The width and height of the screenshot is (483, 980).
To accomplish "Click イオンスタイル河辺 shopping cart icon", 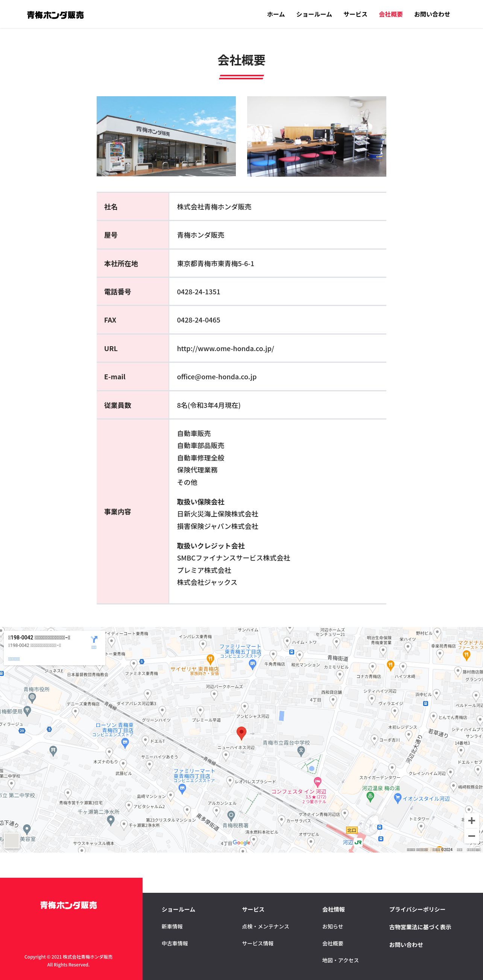I will click(x=397, y=798).
